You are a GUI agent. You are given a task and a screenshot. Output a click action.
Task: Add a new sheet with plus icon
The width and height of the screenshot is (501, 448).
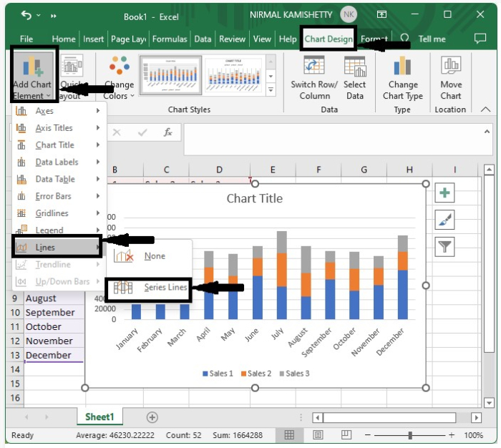152,417
